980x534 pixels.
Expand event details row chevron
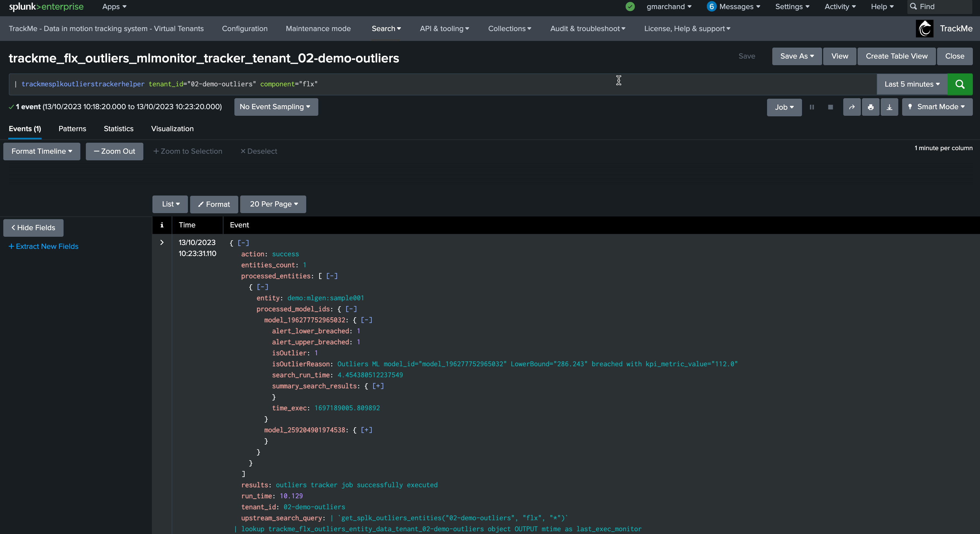[162, 243]
